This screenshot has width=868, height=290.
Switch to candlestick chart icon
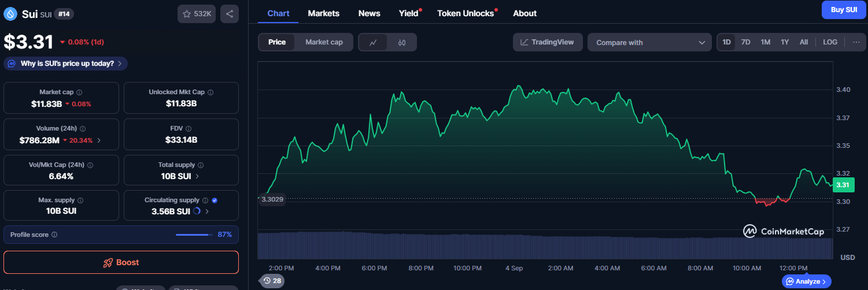tap(402, 42)
